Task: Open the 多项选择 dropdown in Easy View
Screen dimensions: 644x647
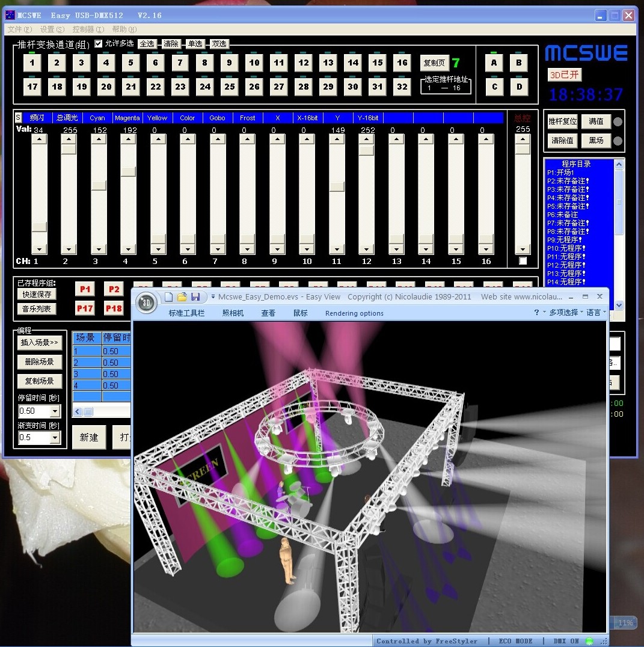Action: [566, 313]
